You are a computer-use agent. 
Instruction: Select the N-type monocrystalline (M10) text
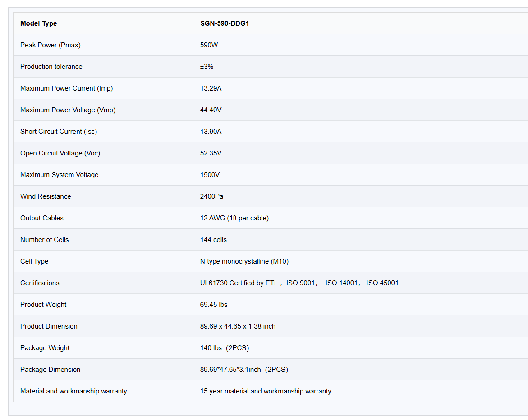244,261
